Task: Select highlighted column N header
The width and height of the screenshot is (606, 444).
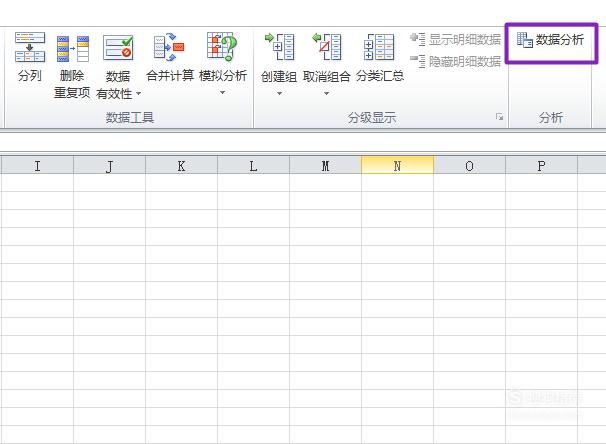Action: click(x=397, y=166)
